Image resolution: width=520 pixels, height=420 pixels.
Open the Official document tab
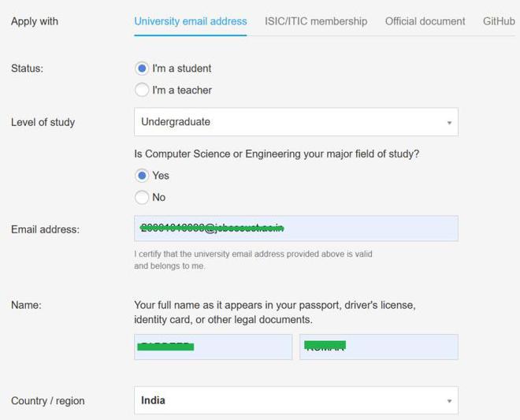pos(425,21)
